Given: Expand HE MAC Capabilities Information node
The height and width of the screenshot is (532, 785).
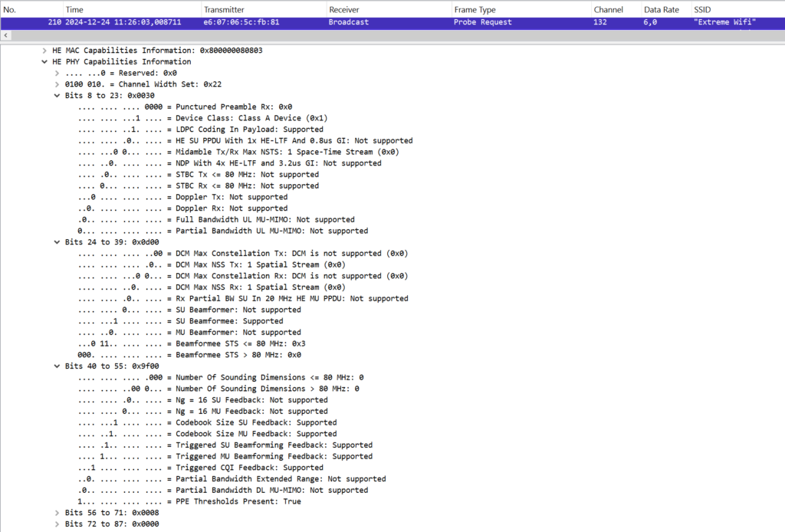Looking at the screenshot, I should (44, 51).
